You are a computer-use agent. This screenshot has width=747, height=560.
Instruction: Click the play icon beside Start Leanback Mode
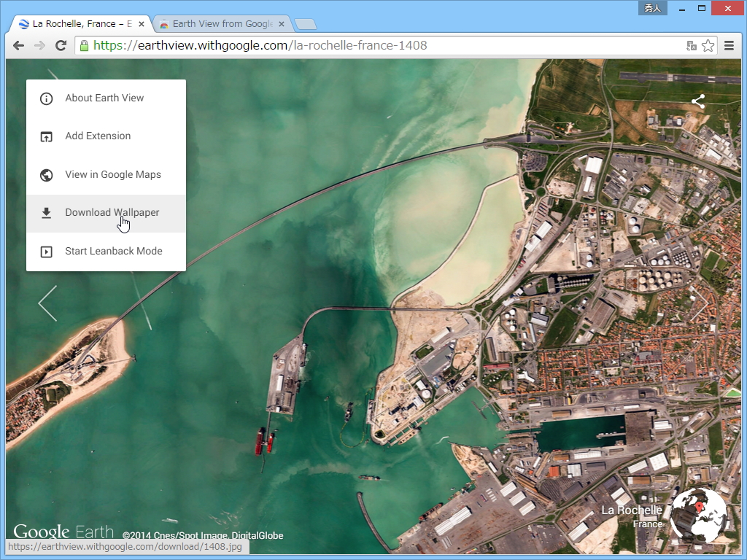point(47,251)
